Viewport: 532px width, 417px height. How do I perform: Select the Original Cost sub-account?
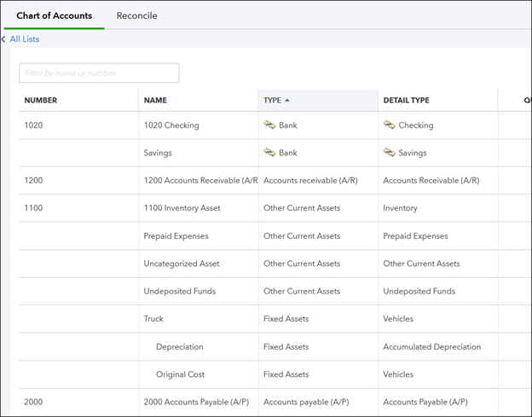tap(180, 374)
